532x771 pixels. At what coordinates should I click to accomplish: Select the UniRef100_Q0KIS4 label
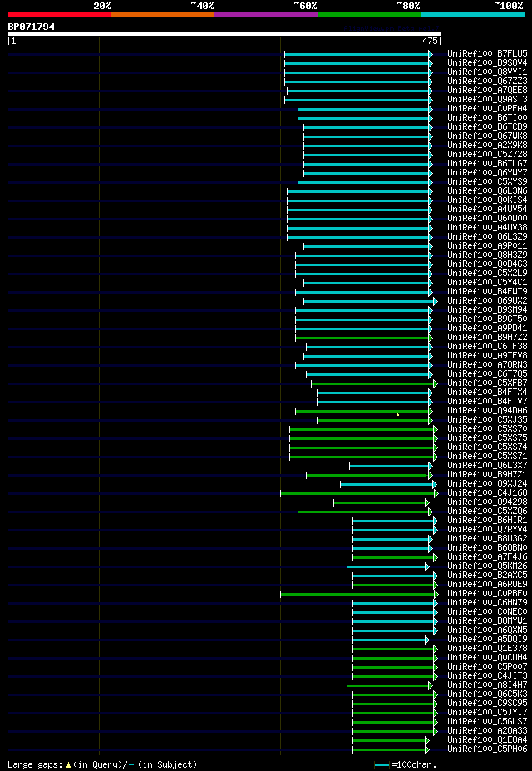click(487, 200)
